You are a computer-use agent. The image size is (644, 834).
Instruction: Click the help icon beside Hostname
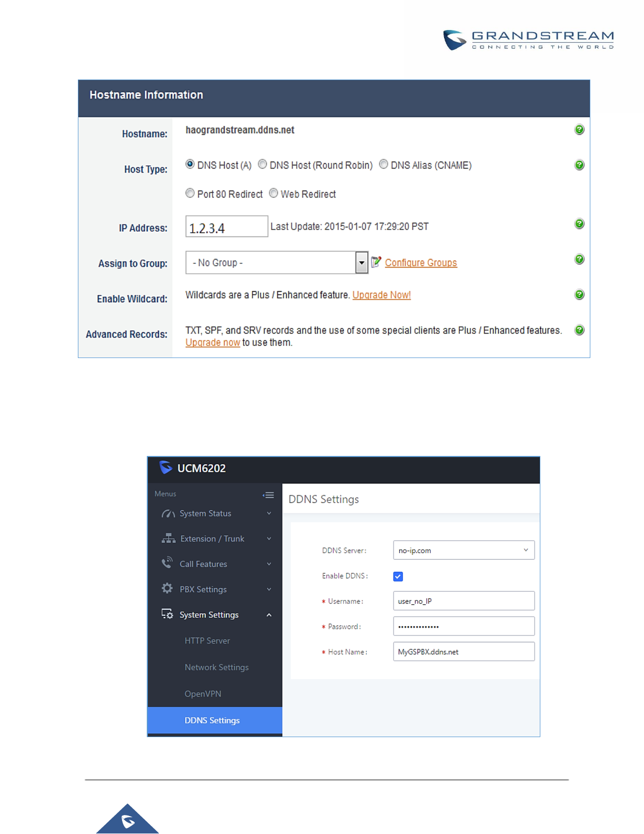point(579,130)
